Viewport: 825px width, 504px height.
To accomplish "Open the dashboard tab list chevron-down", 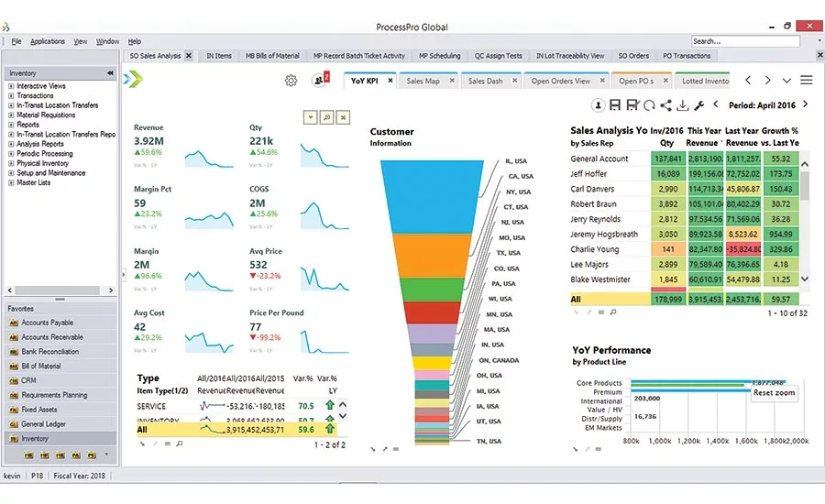I will 786,81.
